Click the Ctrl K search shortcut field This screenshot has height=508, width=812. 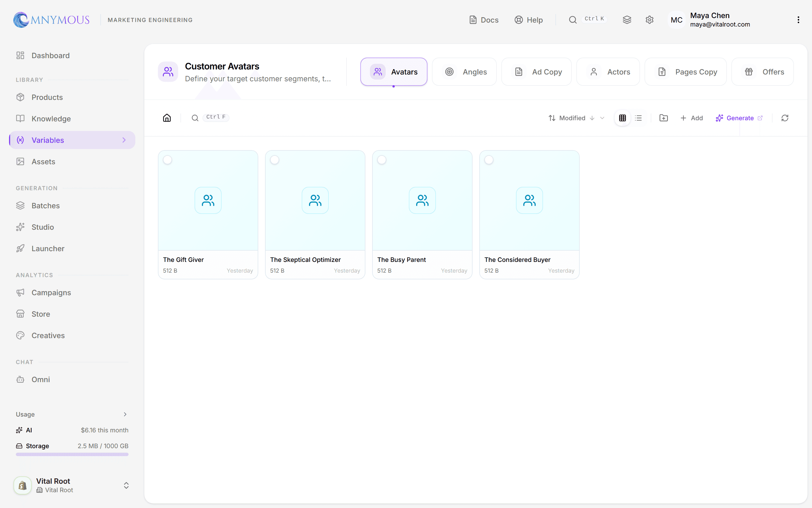pos(594,19)
